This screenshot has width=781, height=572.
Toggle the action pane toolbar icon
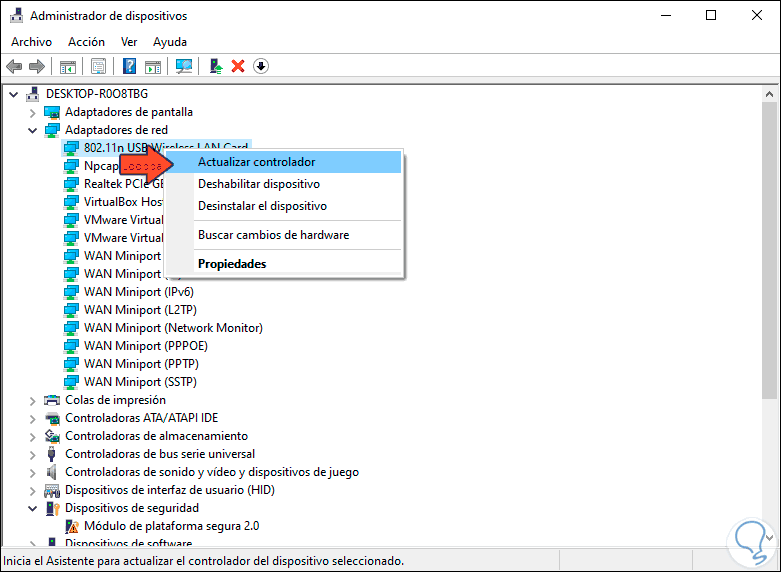point(153,66)
